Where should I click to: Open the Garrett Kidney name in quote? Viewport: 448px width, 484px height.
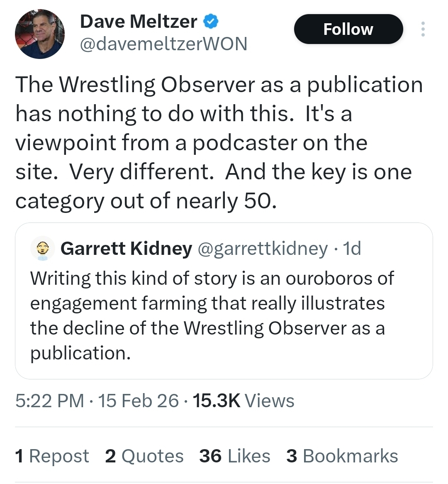(x=126, y=248)
